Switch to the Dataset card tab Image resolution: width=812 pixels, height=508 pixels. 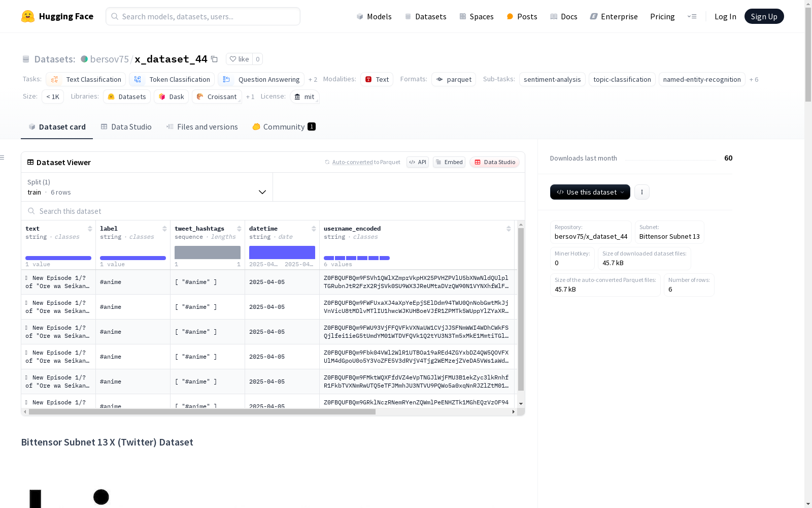click(x=57, y=127)
